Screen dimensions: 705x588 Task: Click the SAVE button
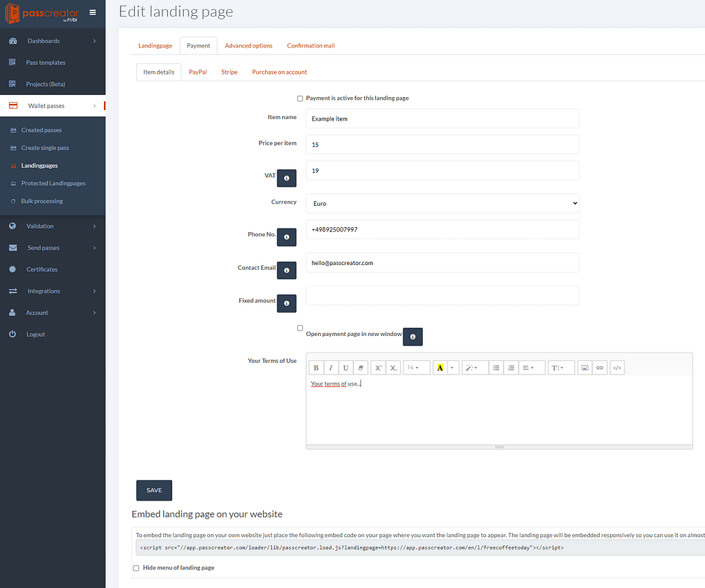pos(154,490)
